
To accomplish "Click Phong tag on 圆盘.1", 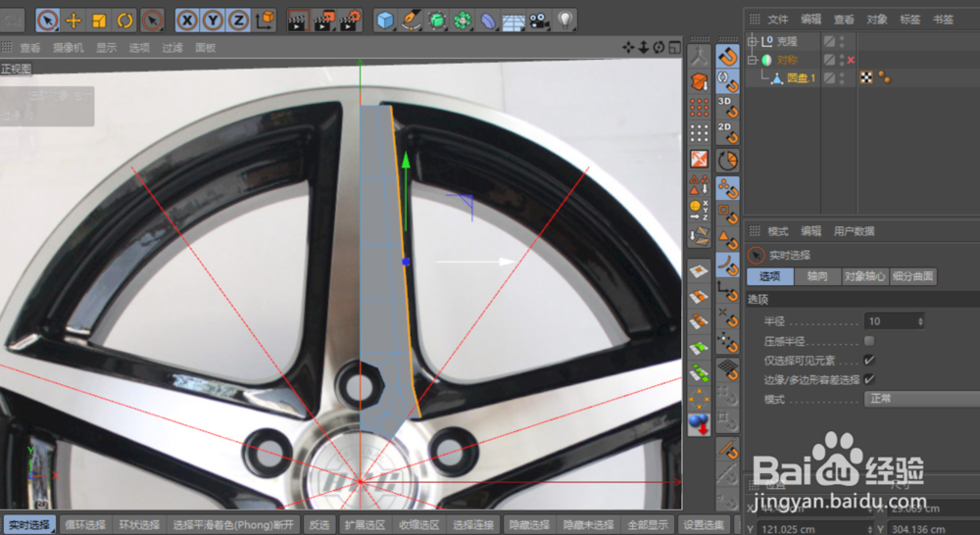I will [884, 77].
